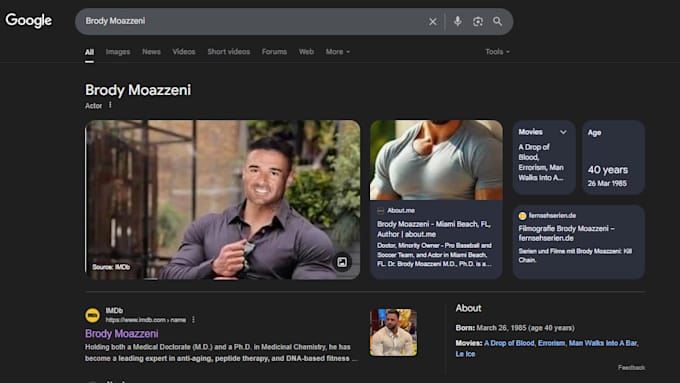Expand the Movies card chevron
Viewport: 680px width, 383px height.
563,132
